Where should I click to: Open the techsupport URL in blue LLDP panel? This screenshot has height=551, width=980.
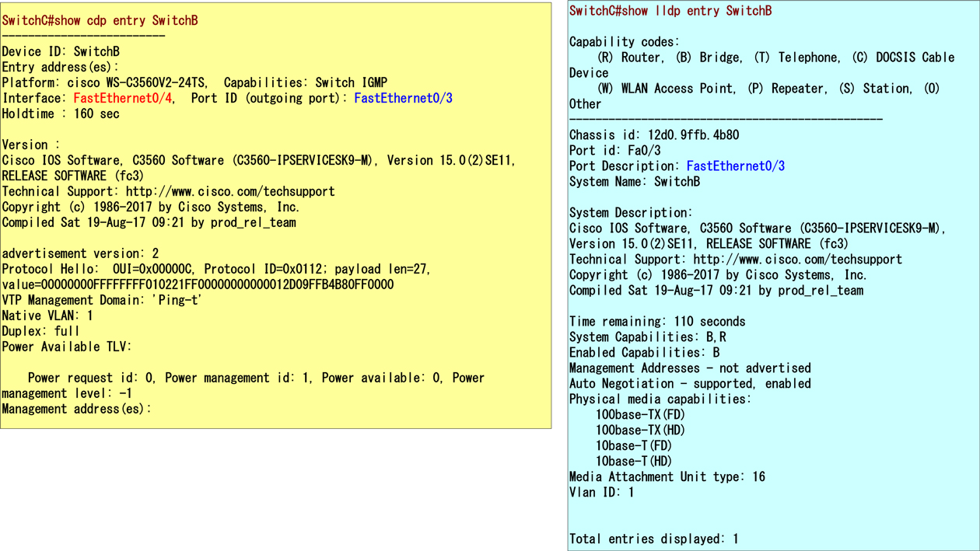click(797, 260)
